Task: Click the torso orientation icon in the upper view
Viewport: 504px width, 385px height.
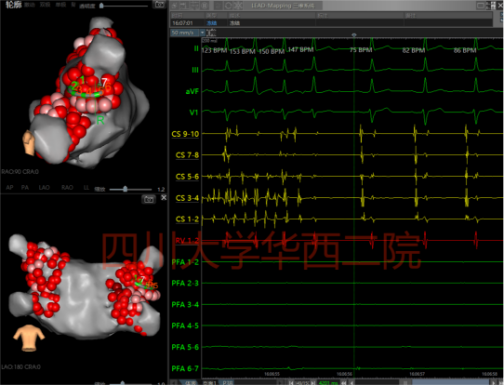Action: pos(29,143)
